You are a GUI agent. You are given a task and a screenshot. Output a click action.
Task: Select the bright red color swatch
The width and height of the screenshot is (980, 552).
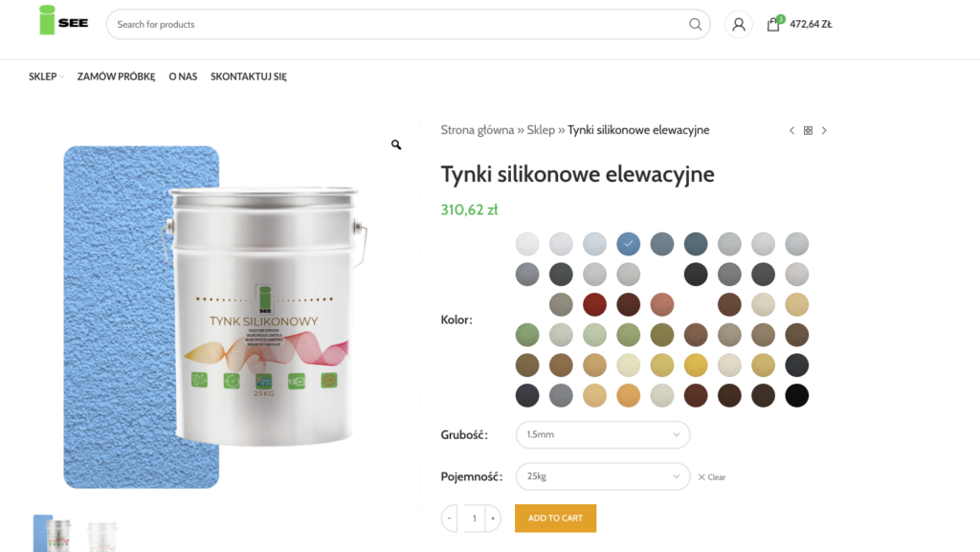point(594,305)
